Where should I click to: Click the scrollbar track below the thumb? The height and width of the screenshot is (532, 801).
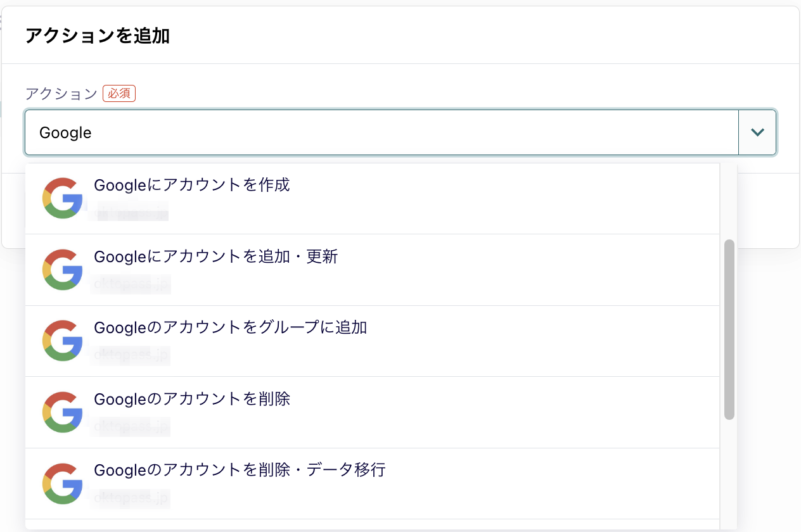click(x=729, y=475)
